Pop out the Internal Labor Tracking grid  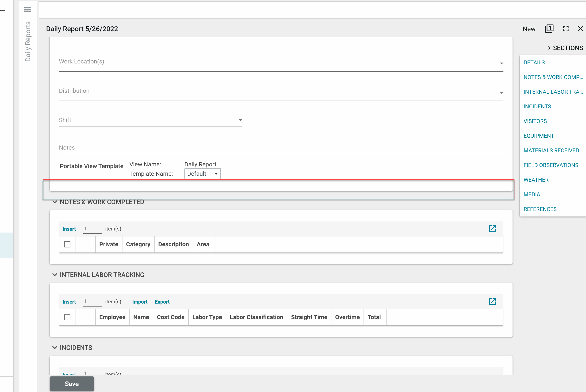click(492, 301)
